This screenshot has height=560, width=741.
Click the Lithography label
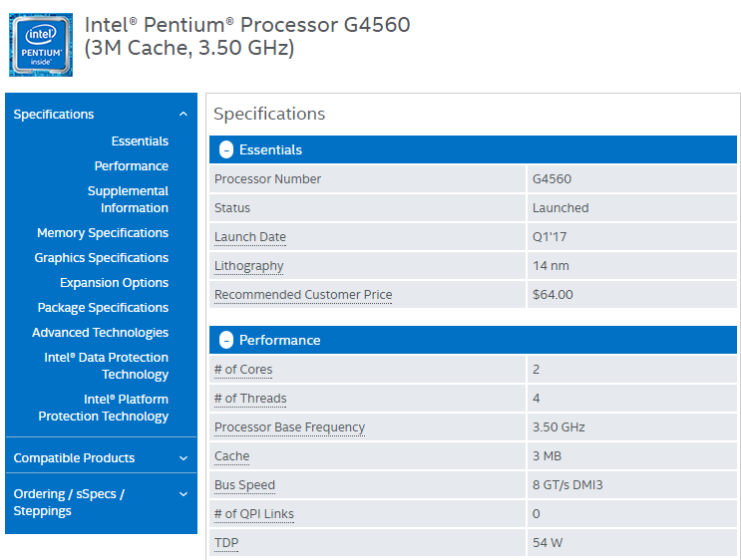[x=248, y=266]
